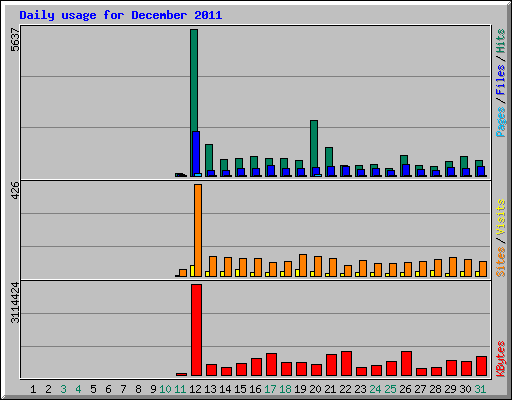Screen dimensions: 512x400
Task: Click the green day label 25
Action: (x=390, y=389)
